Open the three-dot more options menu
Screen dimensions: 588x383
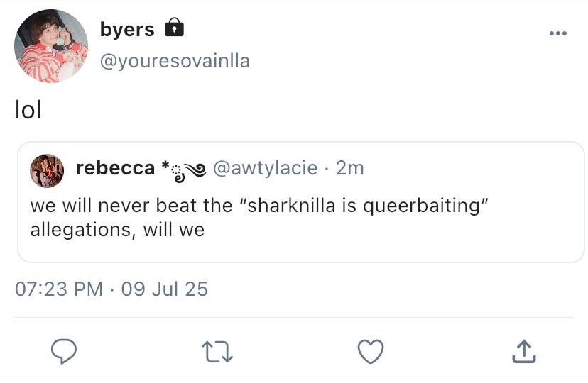pyautogui.click(x=558, y=33)
